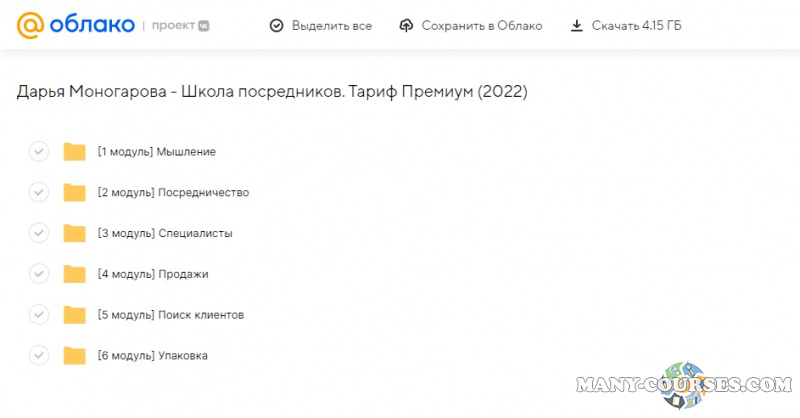The image size is (800, 418).
Task: Open folder icon of Посредничество module
Action: pos(74,193)
